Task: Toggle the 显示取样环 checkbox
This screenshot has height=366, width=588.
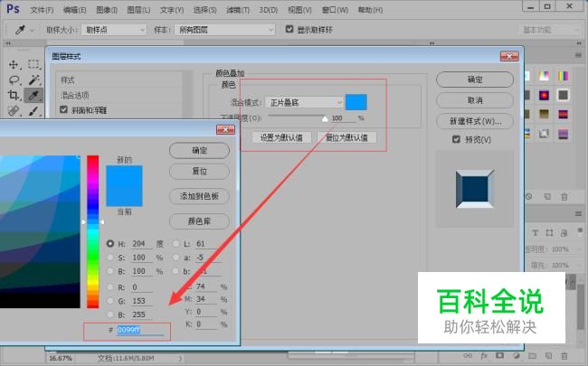Action: (x=289, y=29)
